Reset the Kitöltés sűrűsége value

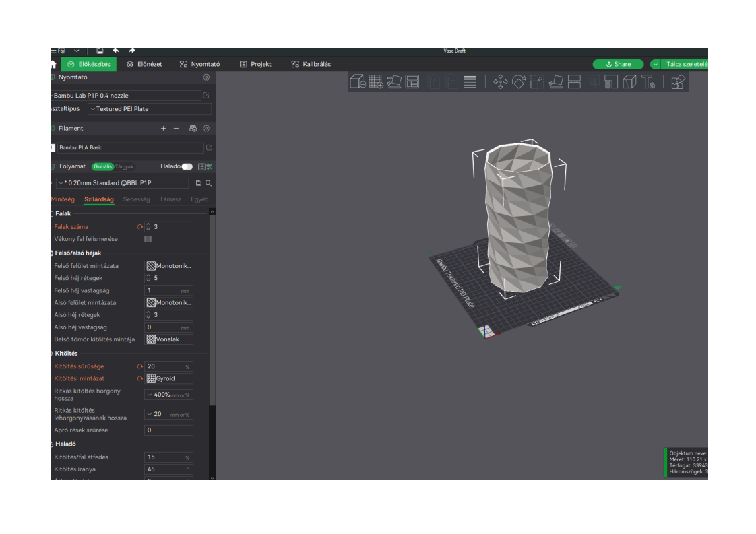pyautogui.click(x=140, y=367)
